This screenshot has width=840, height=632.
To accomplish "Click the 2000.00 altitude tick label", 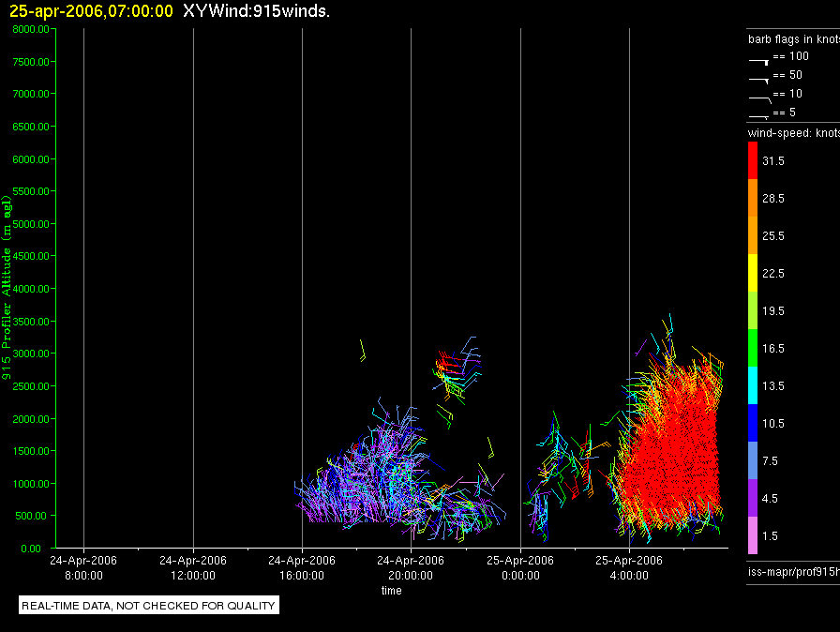I will coord(31,419).
